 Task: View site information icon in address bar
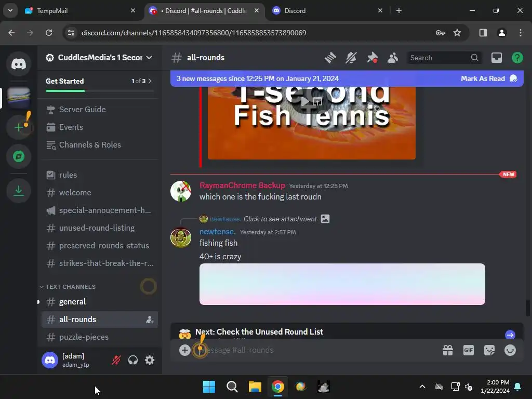coord(71,33)
